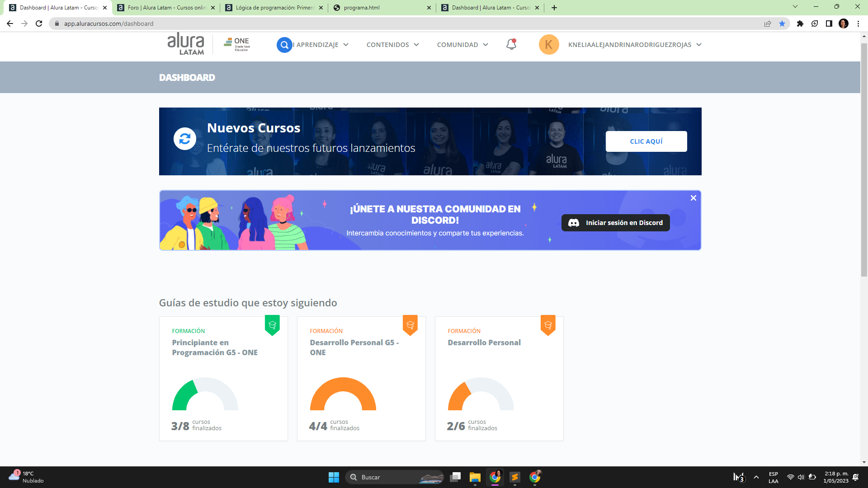Click the DASHBOARD page title
This screenshot has width=868, height=488.
[x=187, y=77]
